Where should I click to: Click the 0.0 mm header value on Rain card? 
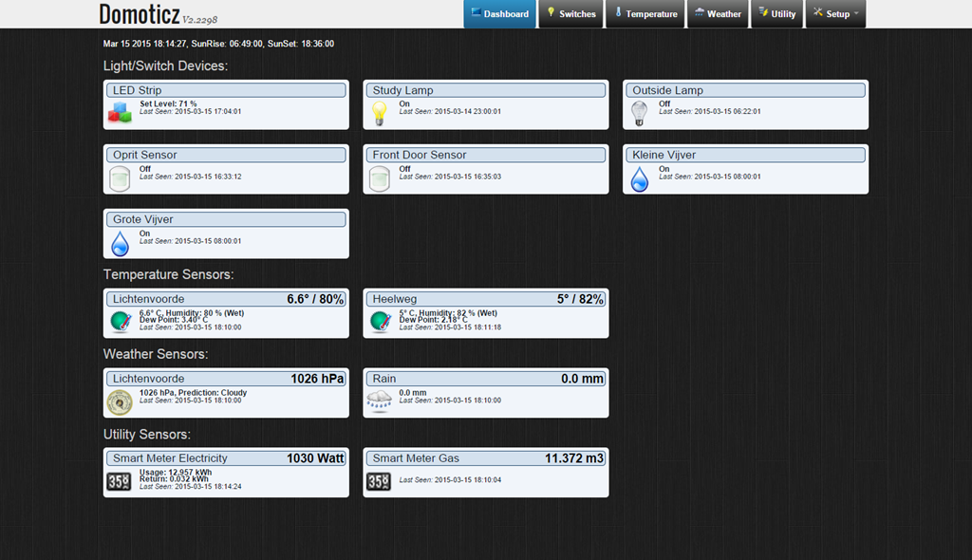582,379
